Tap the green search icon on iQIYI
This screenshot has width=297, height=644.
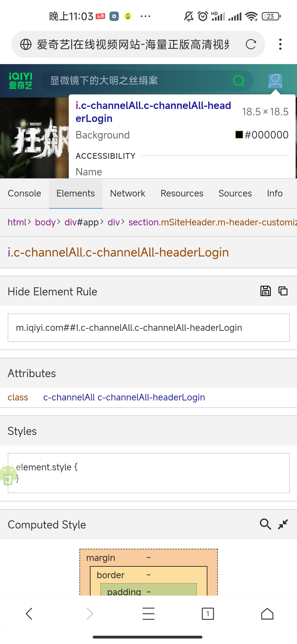point(238,81)
